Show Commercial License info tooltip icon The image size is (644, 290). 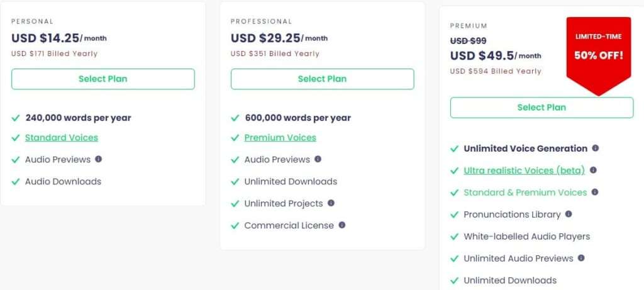click(341, 225)
